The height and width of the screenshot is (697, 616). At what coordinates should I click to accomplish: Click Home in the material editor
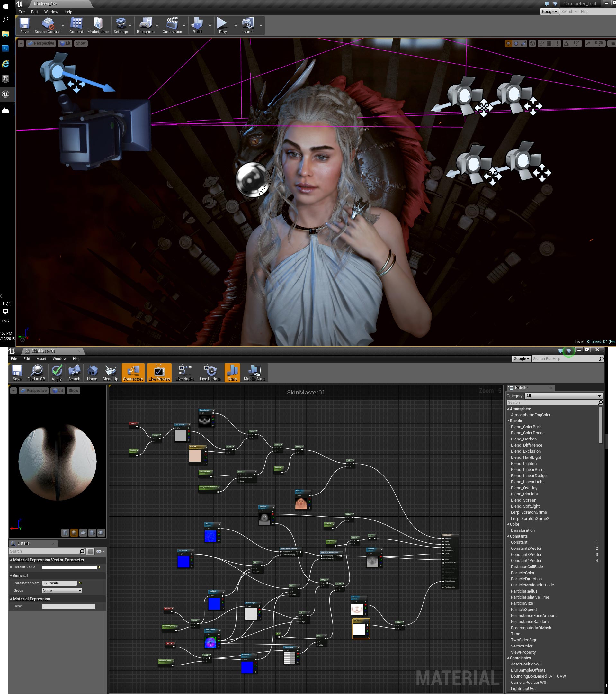point(92,373)
